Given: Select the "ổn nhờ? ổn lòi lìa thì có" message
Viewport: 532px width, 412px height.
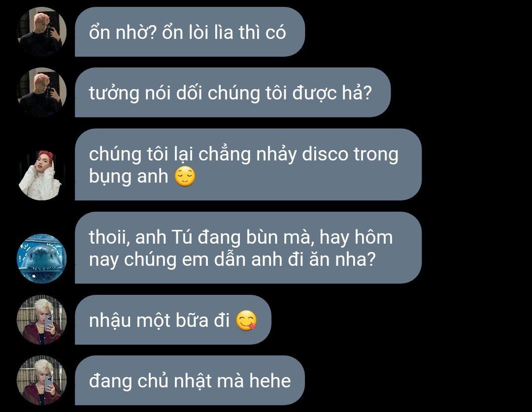Looking at the screenshot, I should coord(190,32).
